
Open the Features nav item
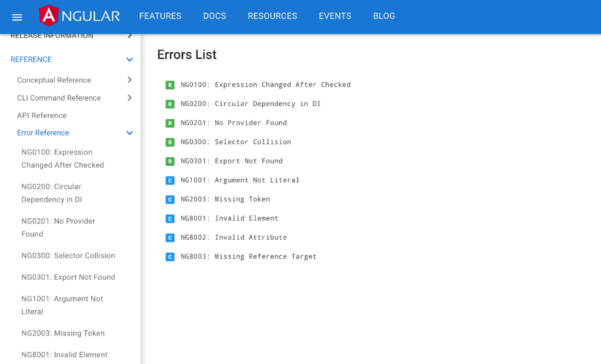click(160, 16)
